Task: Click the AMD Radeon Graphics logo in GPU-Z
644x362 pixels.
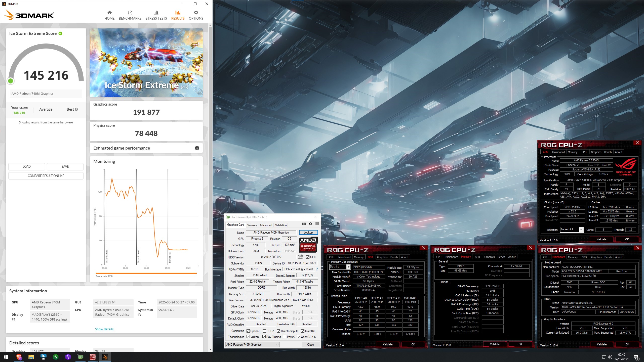Action: (308, 245)
